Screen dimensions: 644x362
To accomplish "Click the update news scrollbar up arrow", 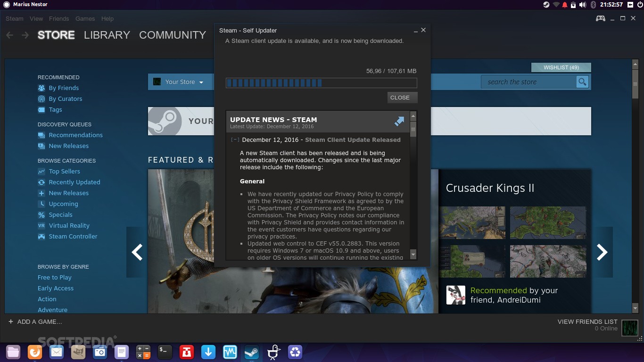I will (413, 116).
